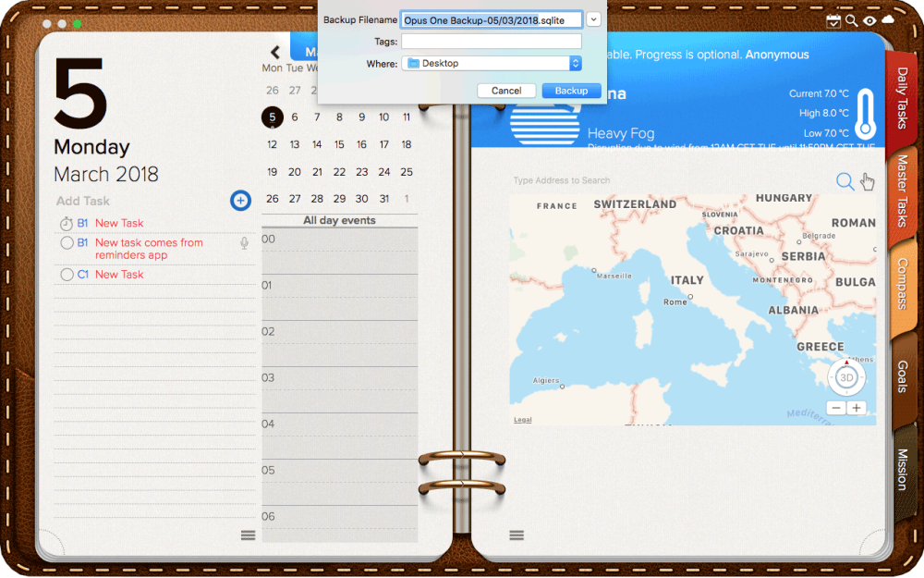Toggle the eye visibility icon in toolbar

coord(869,20)
